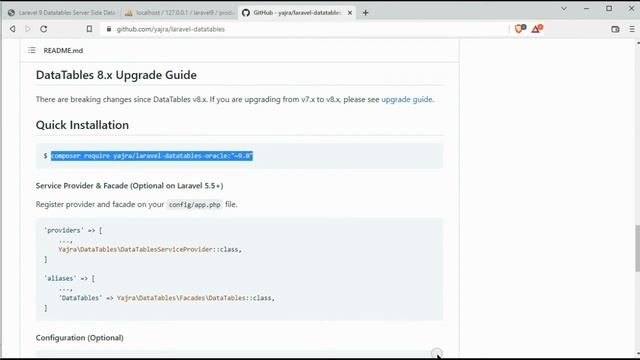This screenshot has width=640, height=360.
Task: Select the GitHub yajra/laravel-datatables tab
Action: coord(297,13)
